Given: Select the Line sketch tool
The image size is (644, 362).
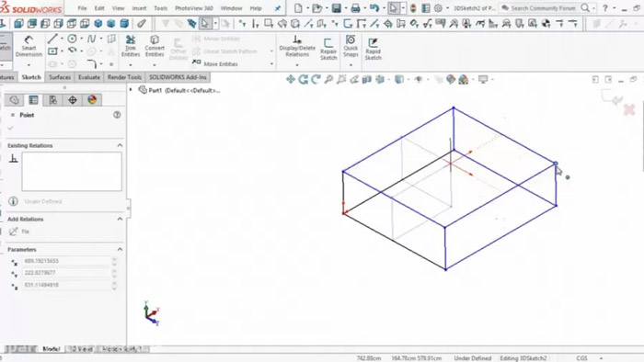Looking at the screenshot, I should (x=52, y=39).
